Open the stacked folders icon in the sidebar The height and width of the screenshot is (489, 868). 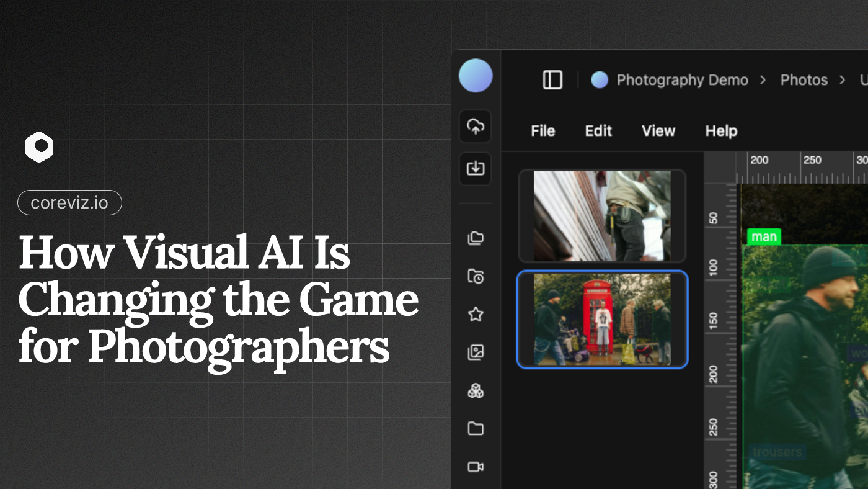click(476, 238)
